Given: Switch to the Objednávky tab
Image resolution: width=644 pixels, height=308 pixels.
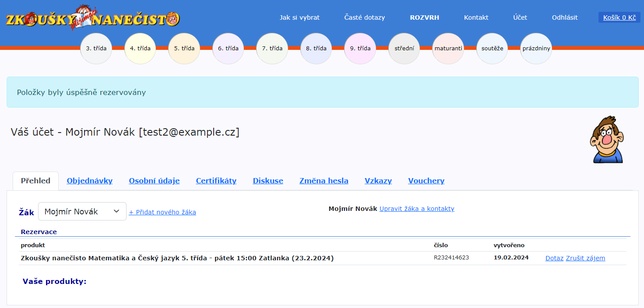Looking at the screenshot, I should coord(89,181).
